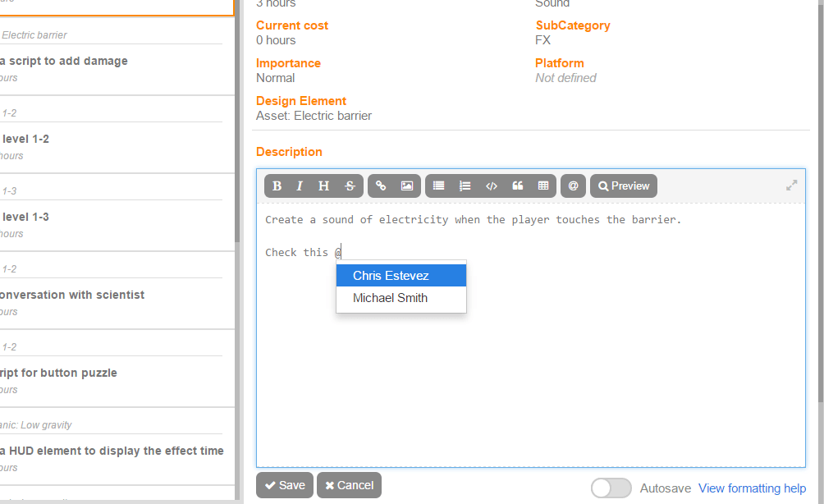
Task: Preview the description
Action: [624, 186]
